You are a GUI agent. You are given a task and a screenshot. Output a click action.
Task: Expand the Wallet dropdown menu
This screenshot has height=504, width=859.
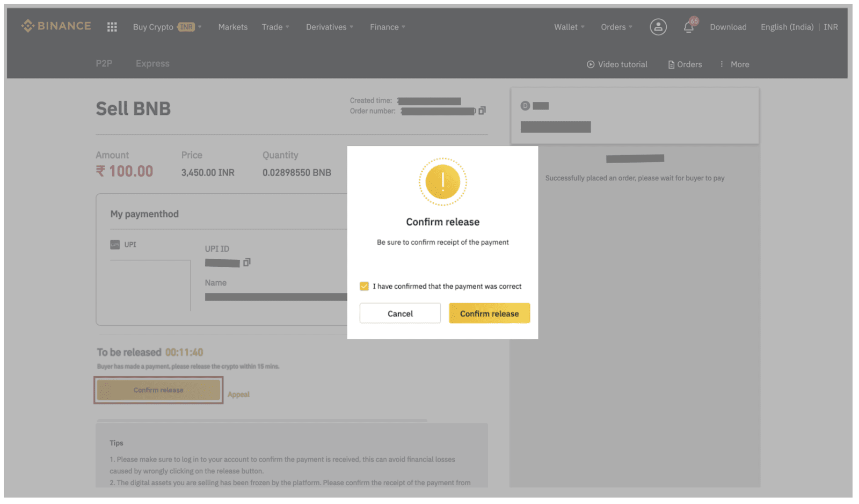click(569, 27)
